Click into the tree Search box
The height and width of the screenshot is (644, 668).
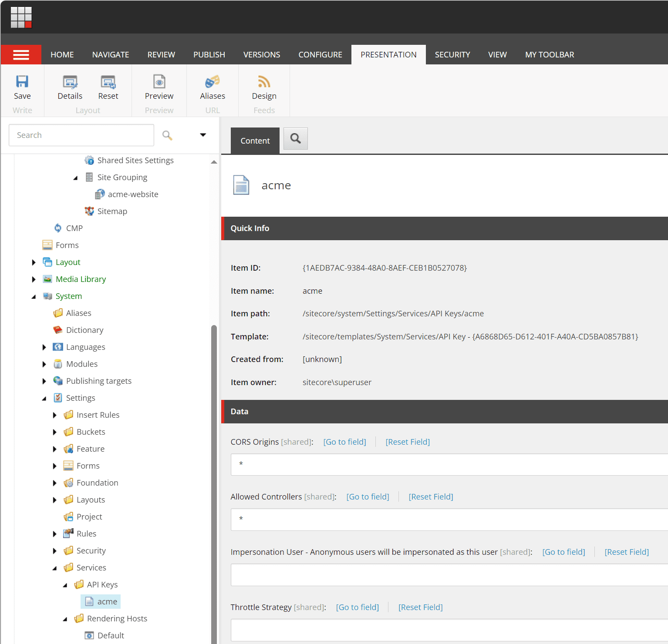coord(81,135)
